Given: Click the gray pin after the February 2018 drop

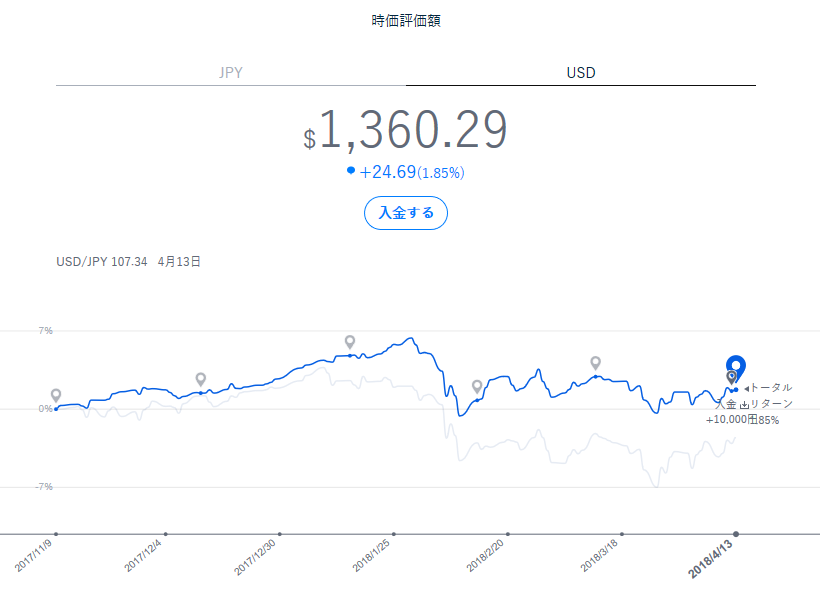Looking at the screenshot, I should [x=477, y=386].
